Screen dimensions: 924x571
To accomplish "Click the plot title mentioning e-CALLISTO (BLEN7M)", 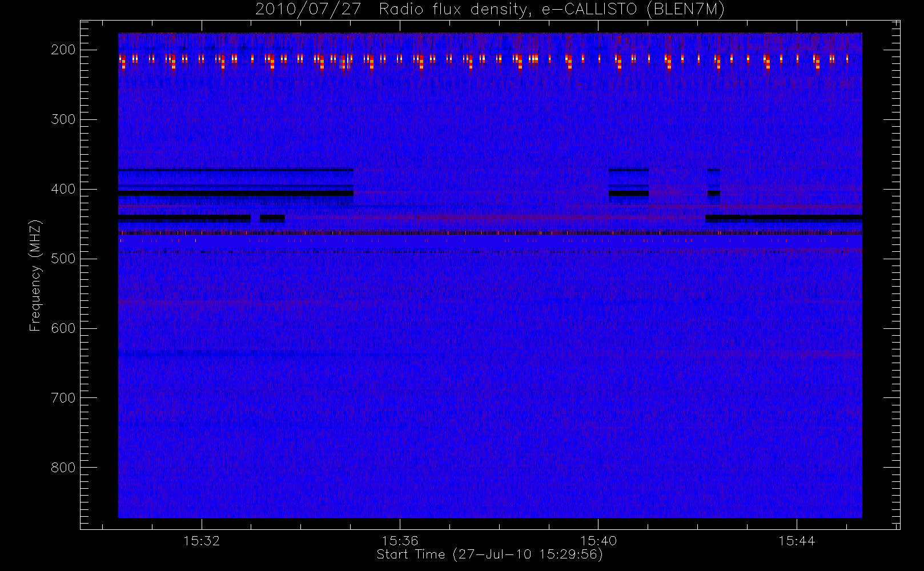I will 489,10.
